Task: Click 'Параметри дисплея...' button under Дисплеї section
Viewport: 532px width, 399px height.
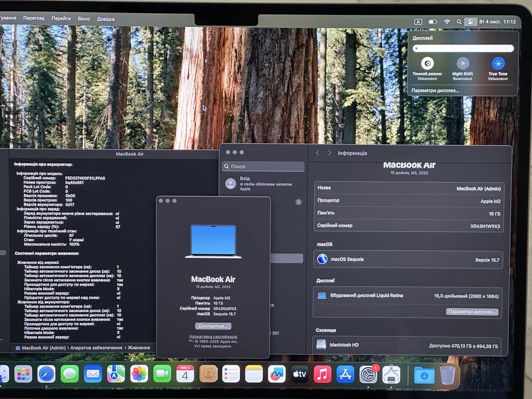Action: pos(472,311)
